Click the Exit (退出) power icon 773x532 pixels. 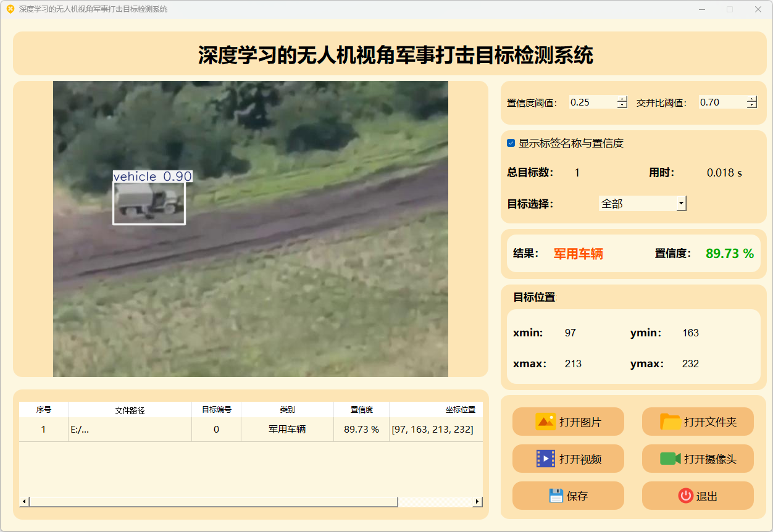pos(685,496)
